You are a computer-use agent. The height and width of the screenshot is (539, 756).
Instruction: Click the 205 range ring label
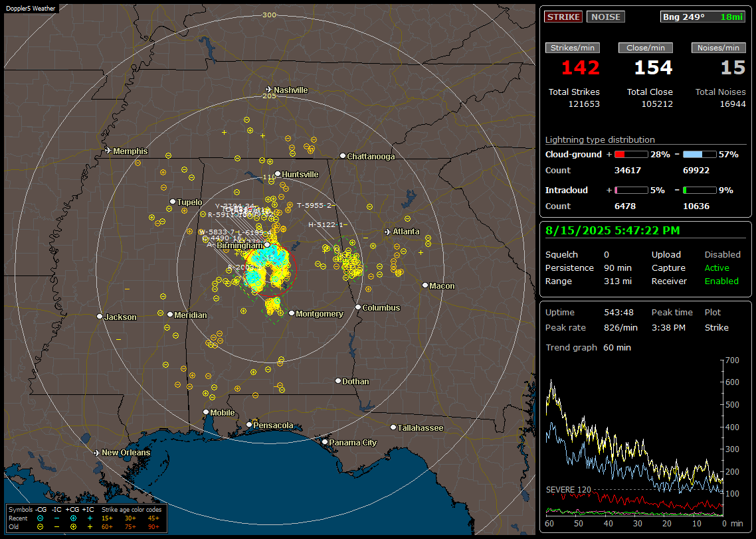click(x=269, y=96)
